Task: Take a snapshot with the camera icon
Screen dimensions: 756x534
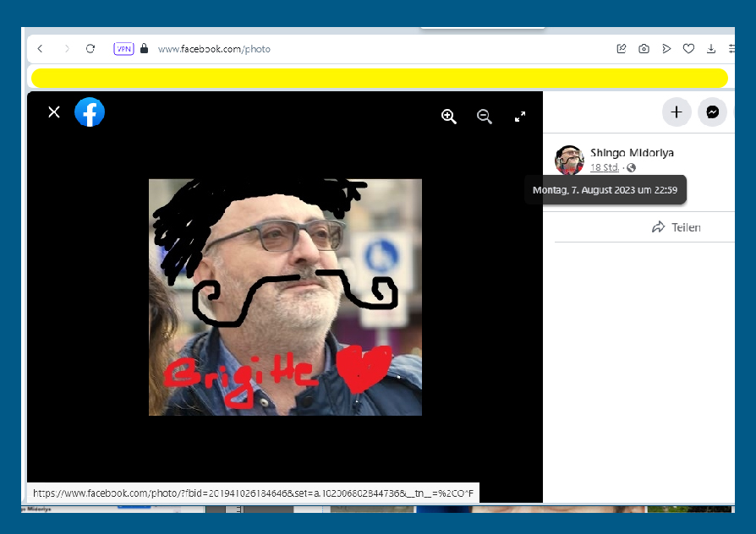Action: [x=644, y=49]
